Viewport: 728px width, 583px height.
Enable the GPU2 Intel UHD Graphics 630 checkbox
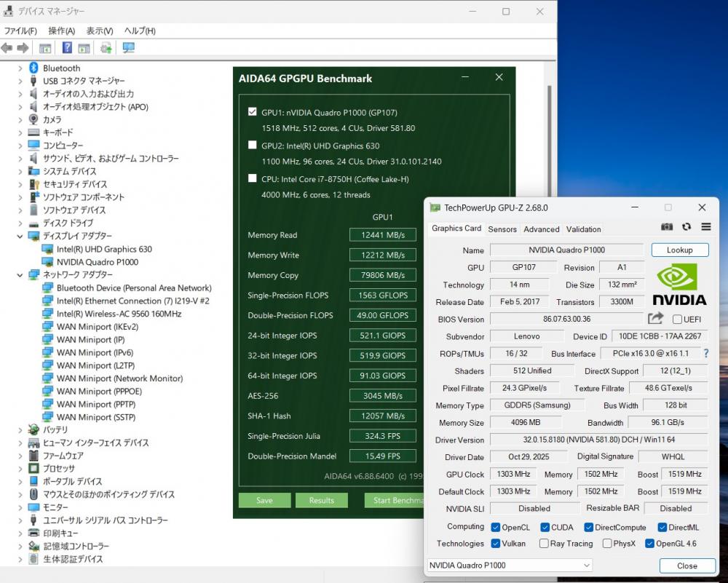(x=253, y=145)
